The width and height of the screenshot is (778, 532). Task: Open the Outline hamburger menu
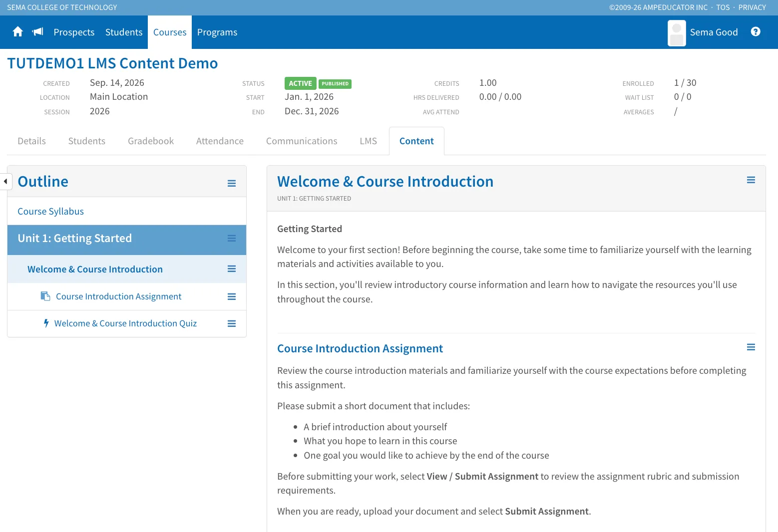pyautogui.click(x=232, y=183)
